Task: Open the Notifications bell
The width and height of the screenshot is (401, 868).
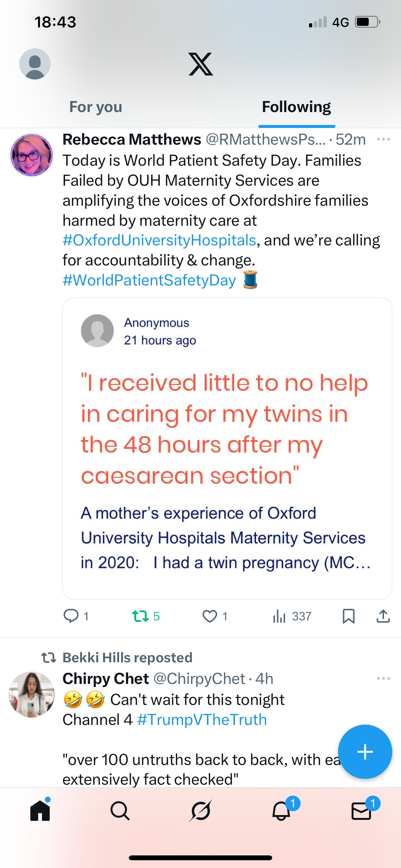Action: (x=281, y=811)
